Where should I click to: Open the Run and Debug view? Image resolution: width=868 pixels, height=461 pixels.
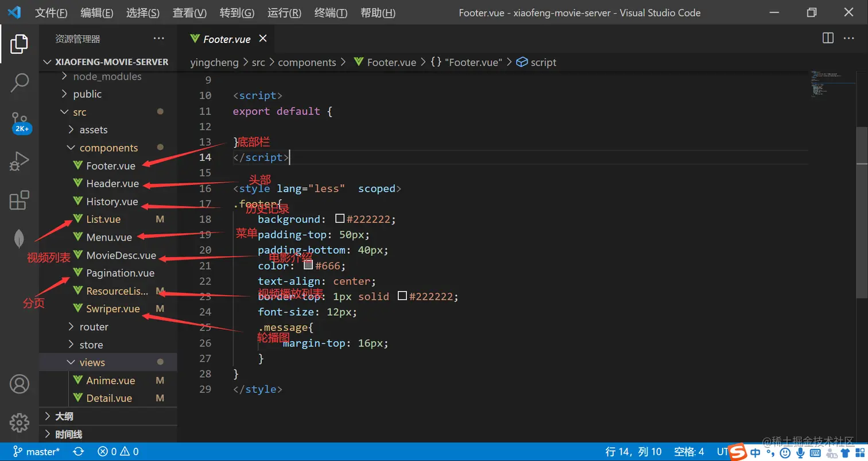click(x=20, y=161)
